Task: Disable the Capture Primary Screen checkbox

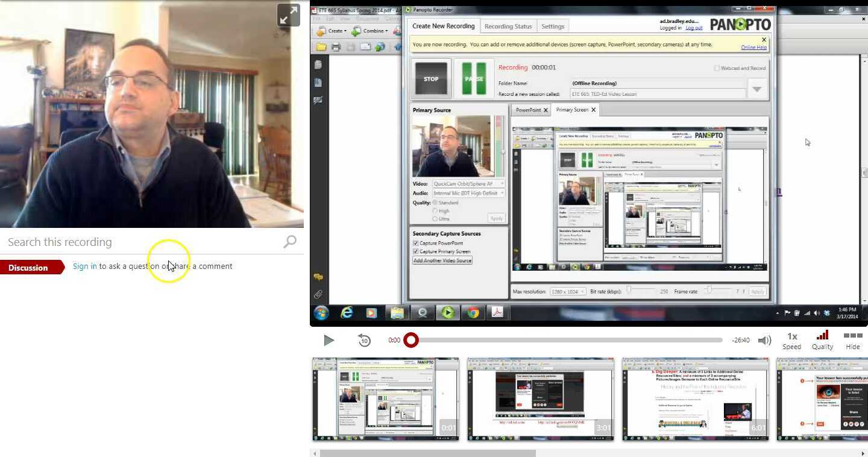Action: point(415,251)
